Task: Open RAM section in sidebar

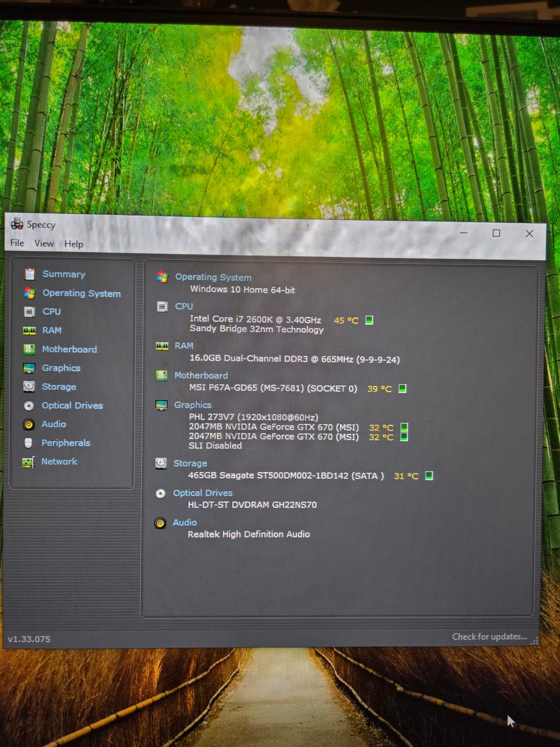Action: click(51, 330)
